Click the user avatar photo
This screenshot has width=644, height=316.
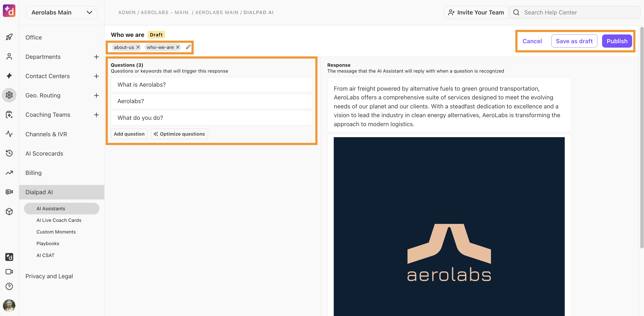9,305
